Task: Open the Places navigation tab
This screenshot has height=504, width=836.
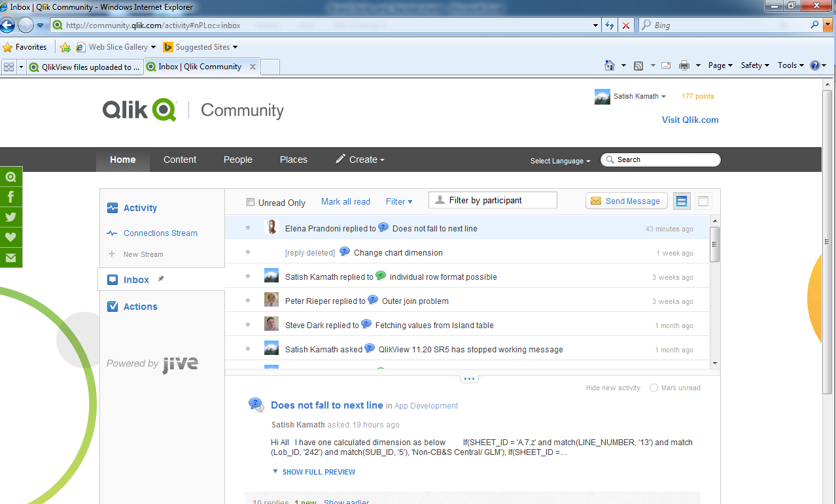Action: point(294,160)
